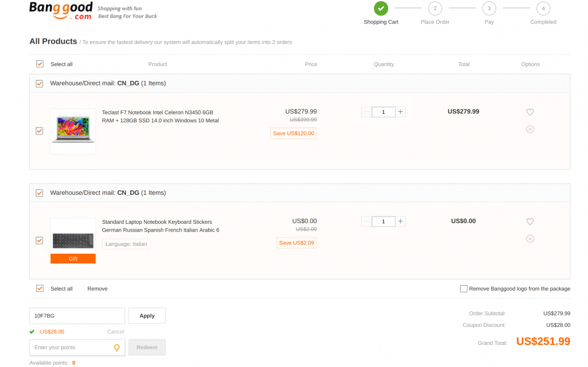Screen dimensions: 588x367
Task: Toggle first Warehouse CN_DG group checkbox
Action: pyautogui.click(x=39, y=83)
